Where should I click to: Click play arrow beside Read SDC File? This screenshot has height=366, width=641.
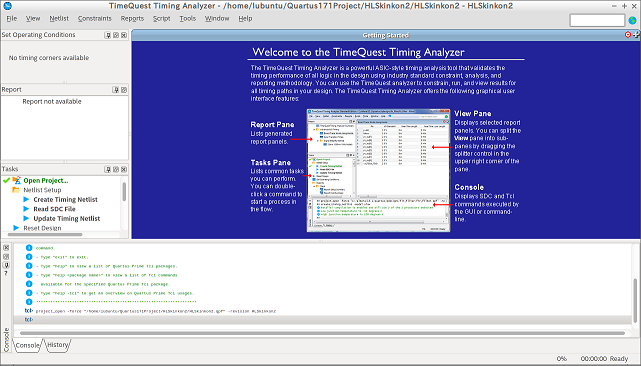click(x=26, y=209)
